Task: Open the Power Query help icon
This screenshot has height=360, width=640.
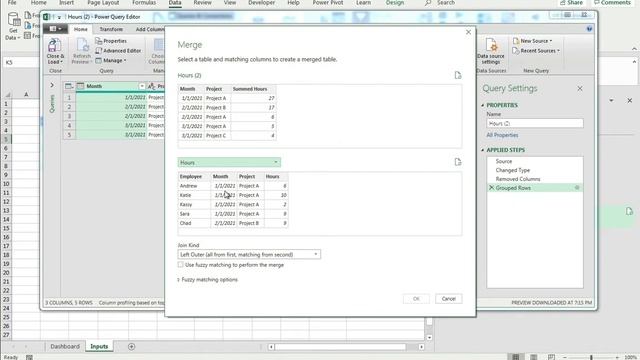Action: click(x=589, y=29)
